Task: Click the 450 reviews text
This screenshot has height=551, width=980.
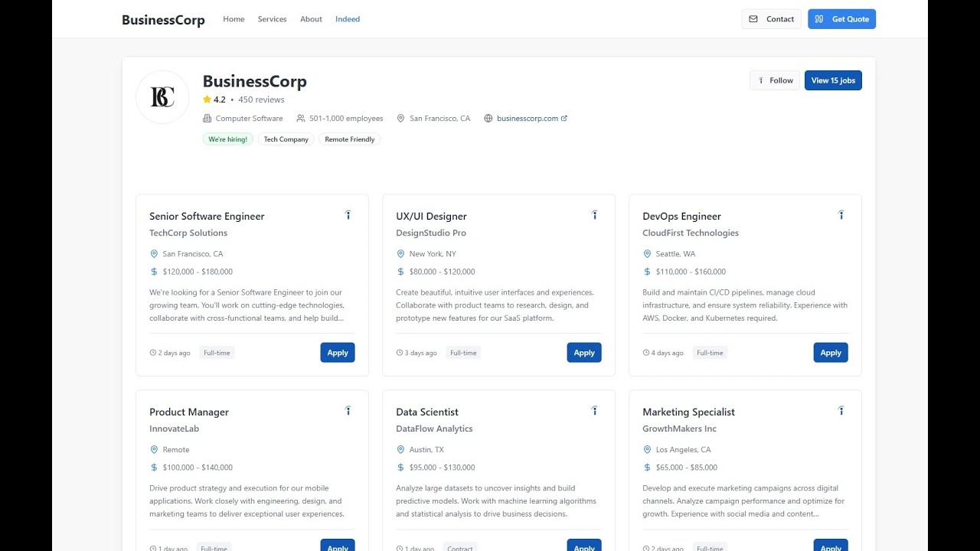Action: coord(261,99)
